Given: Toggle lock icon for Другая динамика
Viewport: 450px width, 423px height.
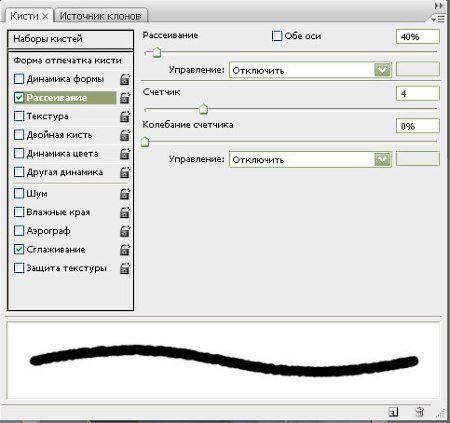Looking at the screenshot, I should [x=125, y=173].
